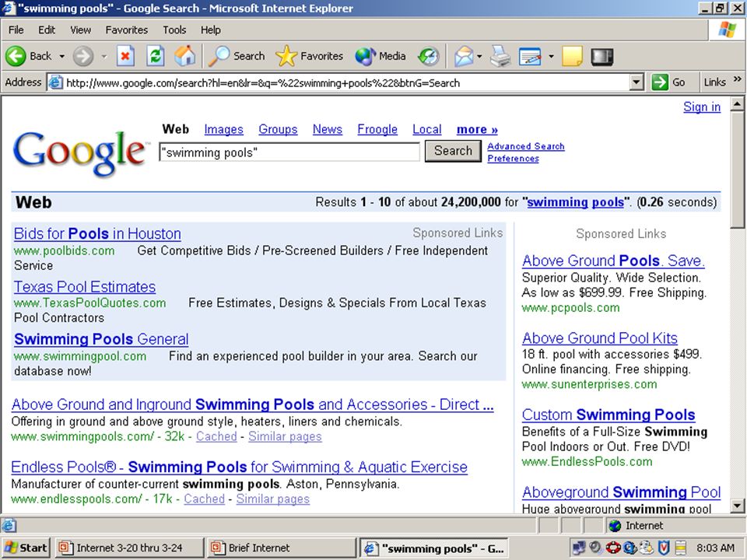Click the Google Search button
The height and width of the screenshot is (560, 747).
tap(453, 151)
